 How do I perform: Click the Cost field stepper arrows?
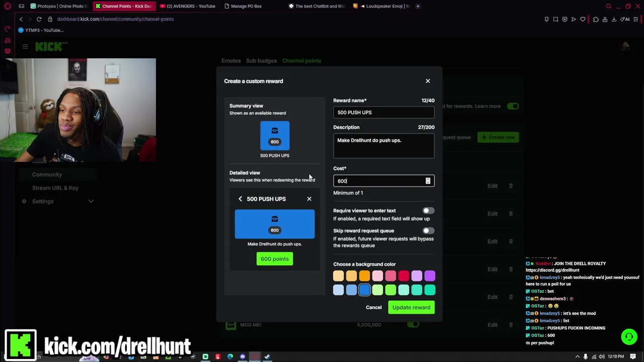coord(428,181)
